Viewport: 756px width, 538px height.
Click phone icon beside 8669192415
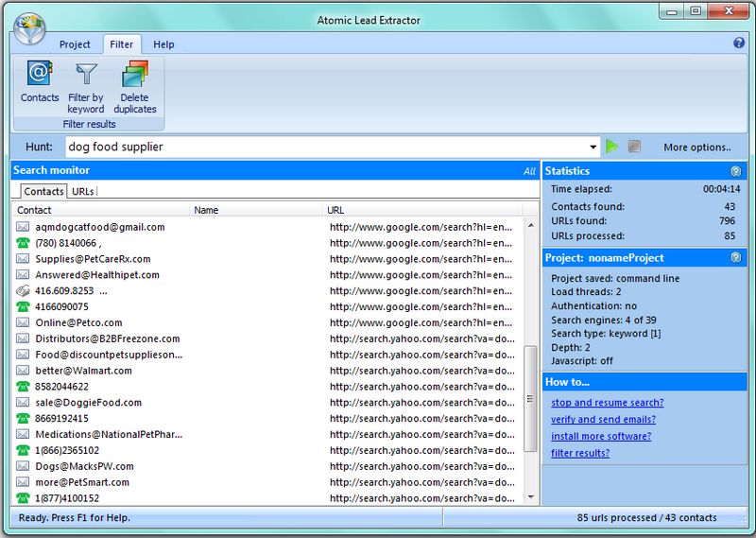point(23,418)
